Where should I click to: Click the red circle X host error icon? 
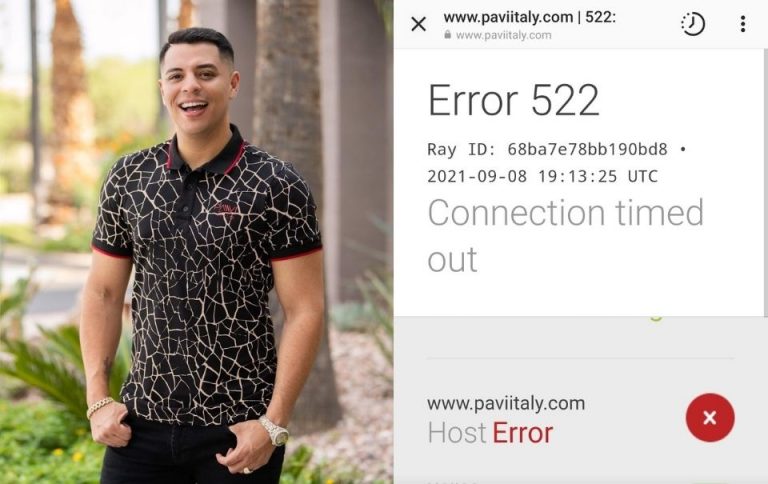(710, 417)
